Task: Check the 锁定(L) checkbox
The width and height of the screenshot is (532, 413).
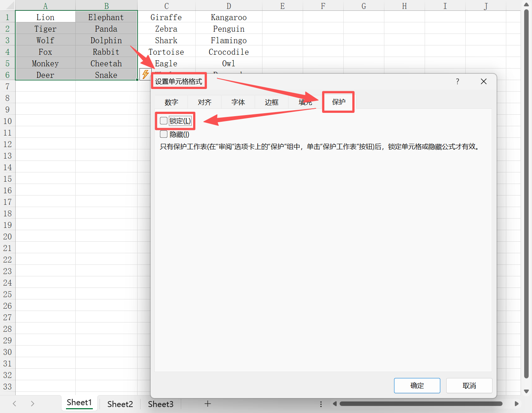Action: pos(164,121)
